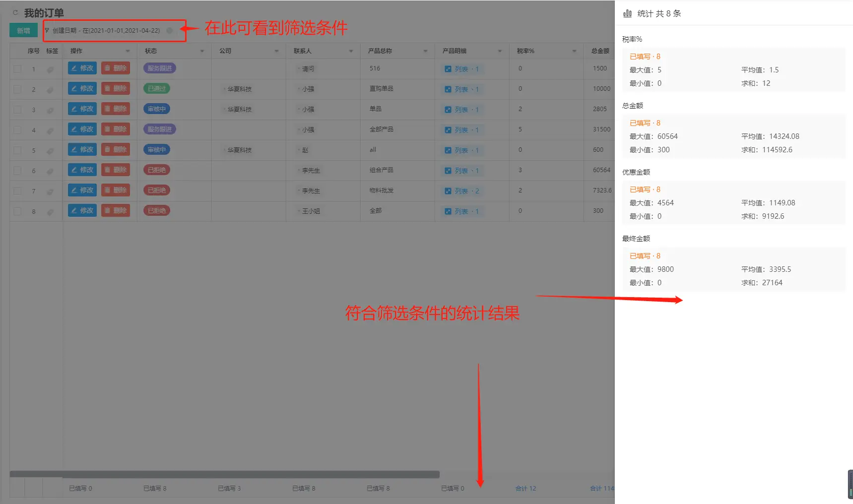
Task: Click the 李先生 contact in row 6
Action: [311, 171]
